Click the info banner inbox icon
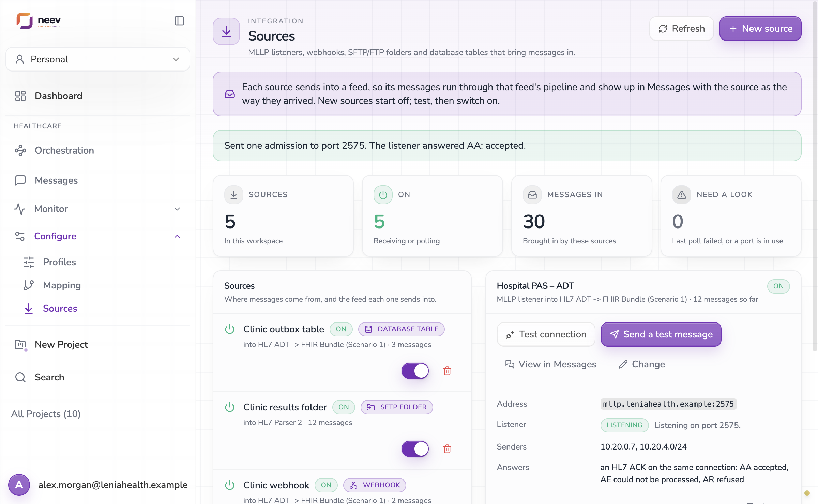The image size is (818, 504). pyautogui.click(x=230, y=94)
